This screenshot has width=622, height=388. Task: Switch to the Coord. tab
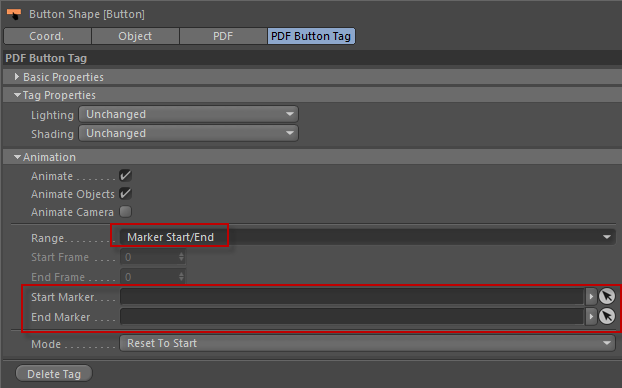tap(47, 36)
